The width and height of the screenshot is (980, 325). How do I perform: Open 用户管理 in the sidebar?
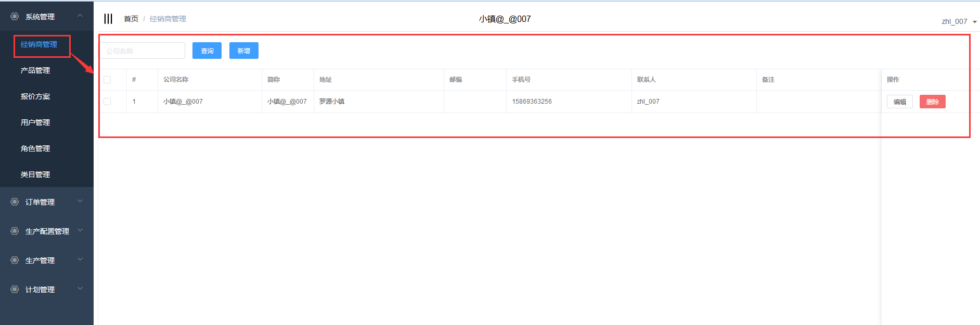tap(35, 122)
